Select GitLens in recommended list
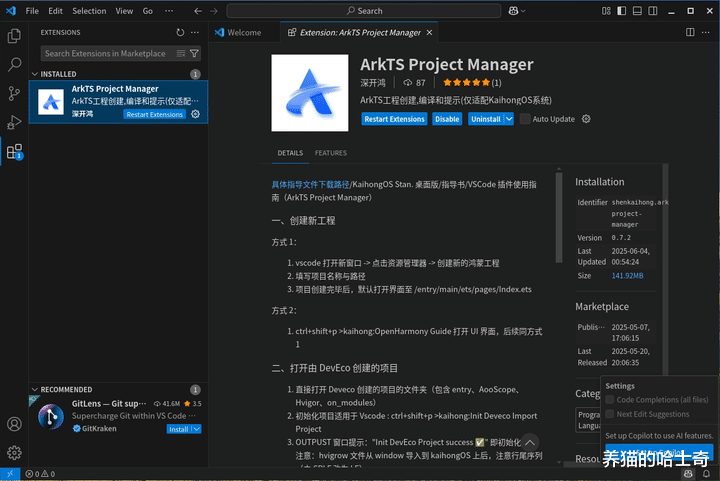The image size is (720, 481). pyautogui.click(x=118, y=416)
